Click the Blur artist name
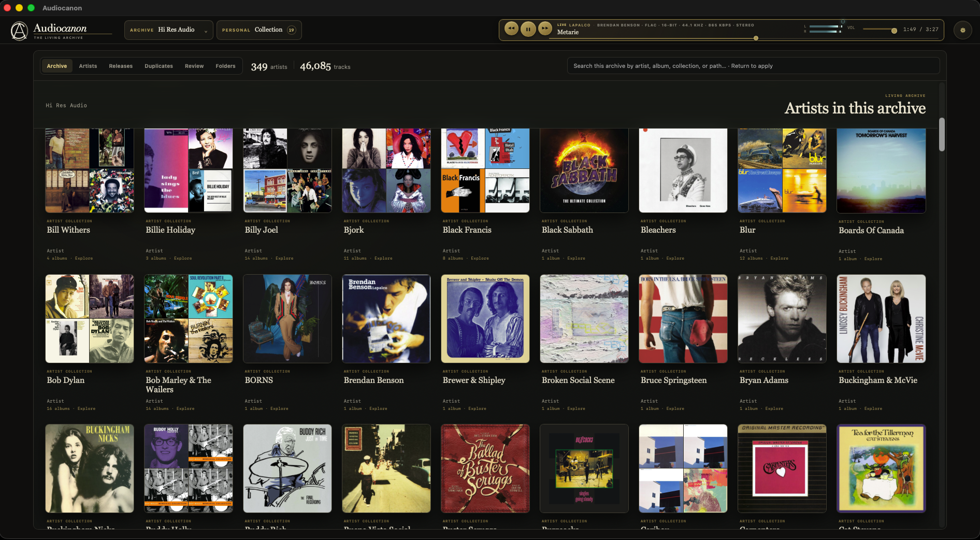The height and width of the screenshot is (540, 980). coord(747,230)
